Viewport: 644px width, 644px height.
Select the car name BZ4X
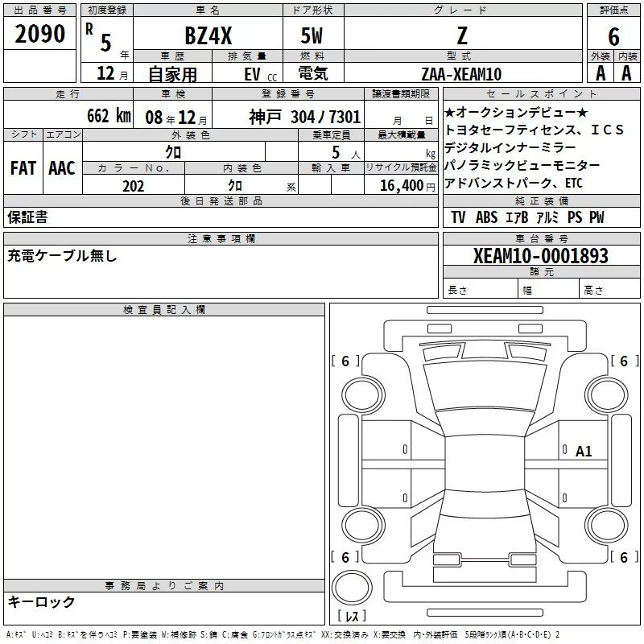click(208, 37)
